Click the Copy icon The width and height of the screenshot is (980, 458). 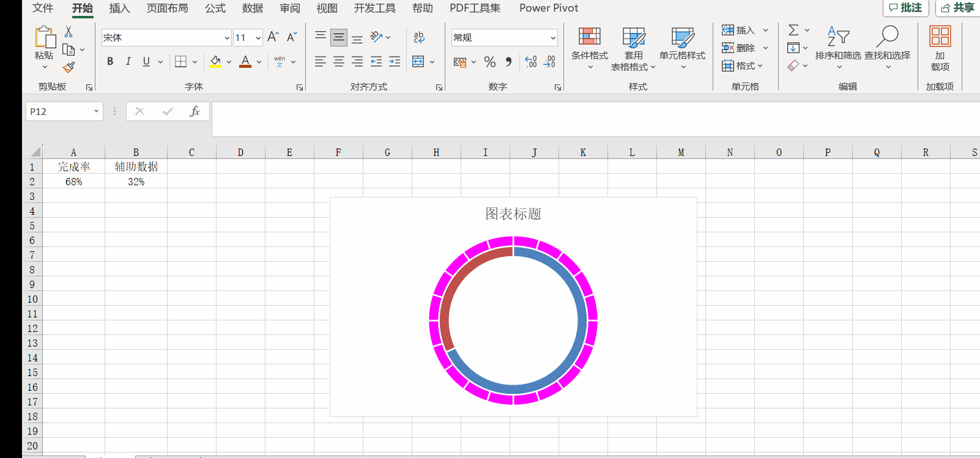tap(69, 50)
